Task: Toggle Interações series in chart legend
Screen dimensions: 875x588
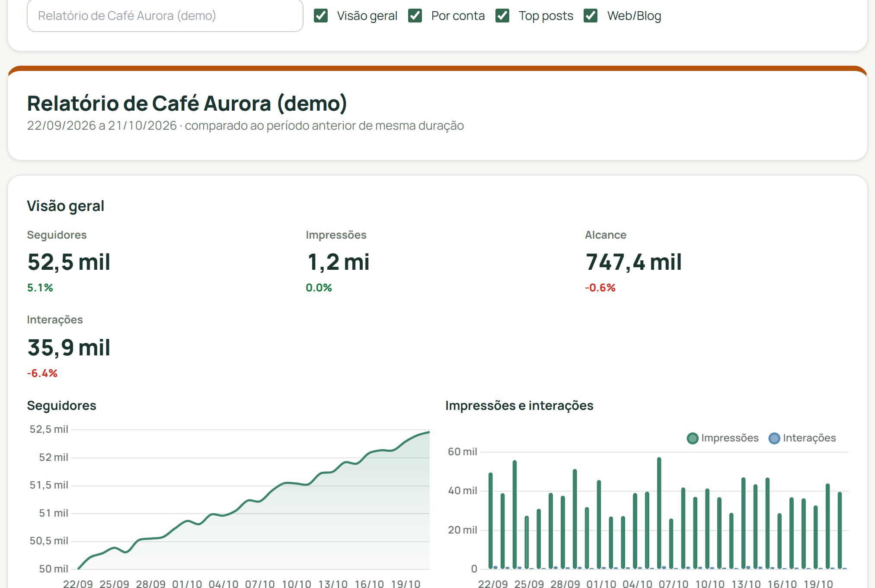Action: [802, 438]
